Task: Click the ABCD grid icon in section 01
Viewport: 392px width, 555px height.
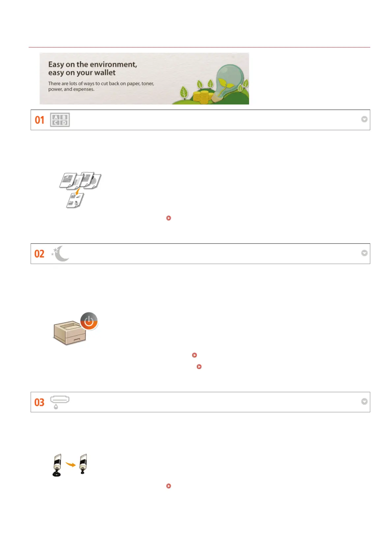Action: (60, 120)
